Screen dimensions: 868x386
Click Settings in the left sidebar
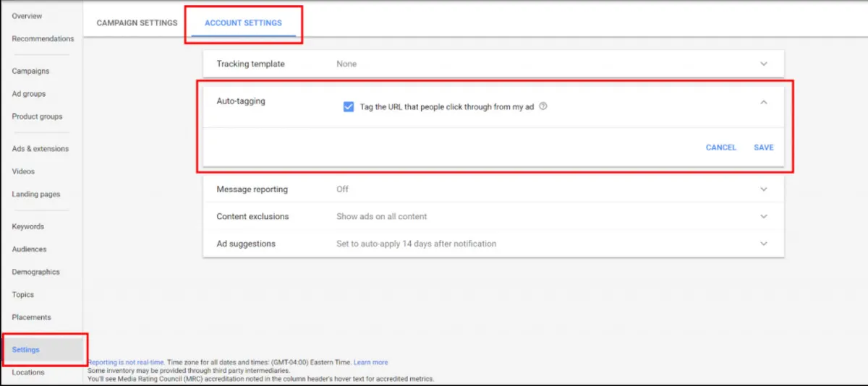[x=26, y=350]
